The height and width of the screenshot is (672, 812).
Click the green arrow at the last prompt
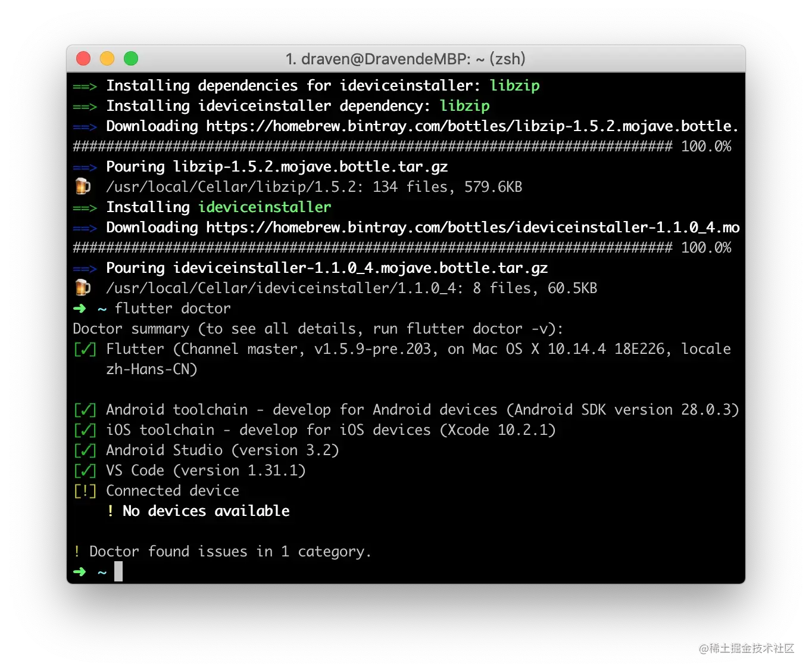click(x=80, y=572)
